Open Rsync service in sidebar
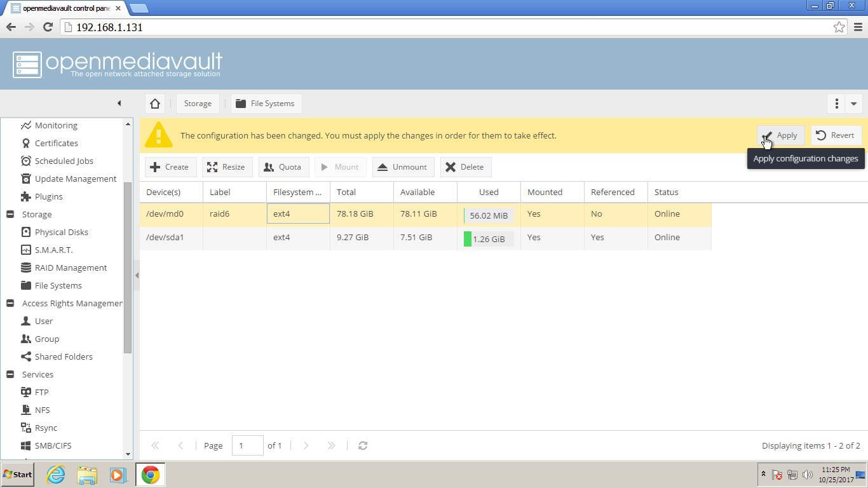This screenshot has width=868, height=488. coord(46,428)
